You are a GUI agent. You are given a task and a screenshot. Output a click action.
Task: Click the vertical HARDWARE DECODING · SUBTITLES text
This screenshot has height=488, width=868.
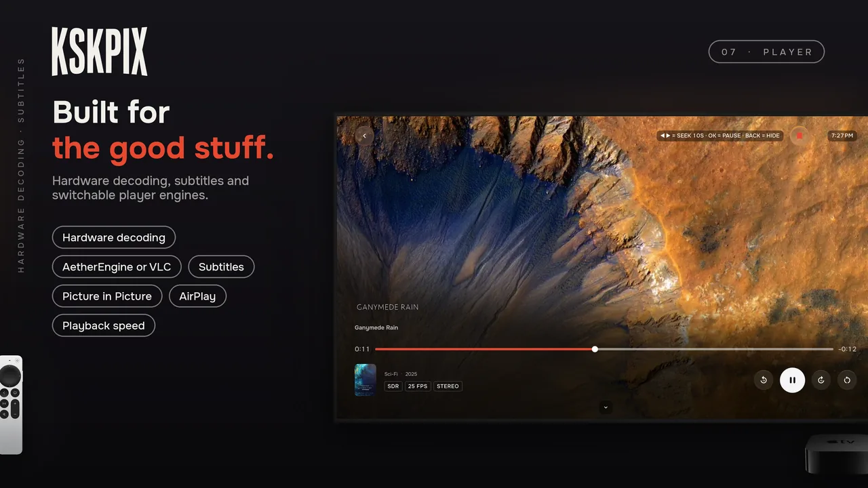(21, 165)
